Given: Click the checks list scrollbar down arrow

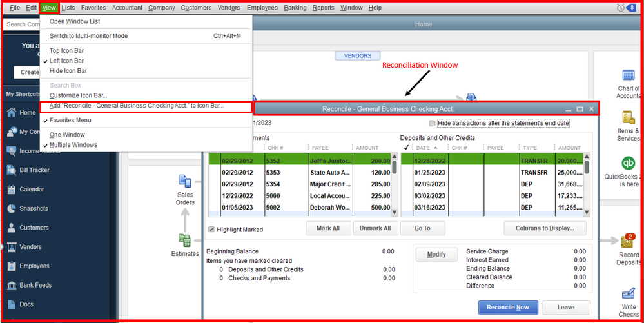Looking at the screenshot, I should tap(395, 213).
